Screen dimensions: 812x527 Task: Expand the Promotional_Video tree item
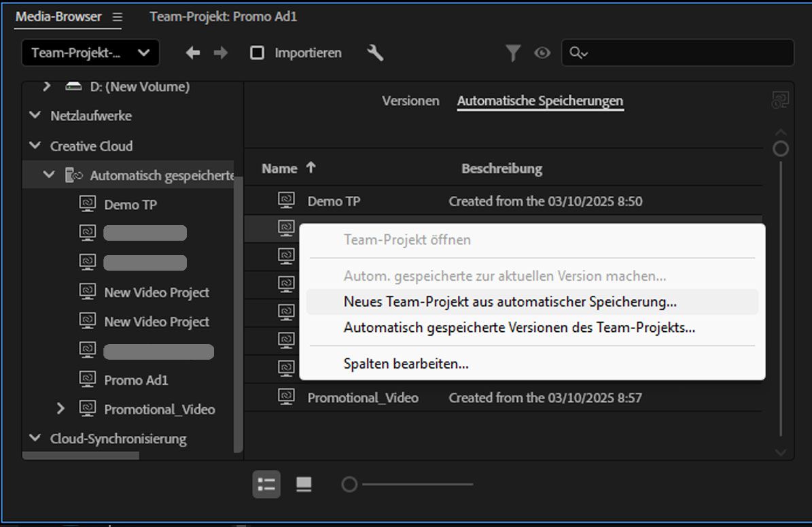(60, 409)
